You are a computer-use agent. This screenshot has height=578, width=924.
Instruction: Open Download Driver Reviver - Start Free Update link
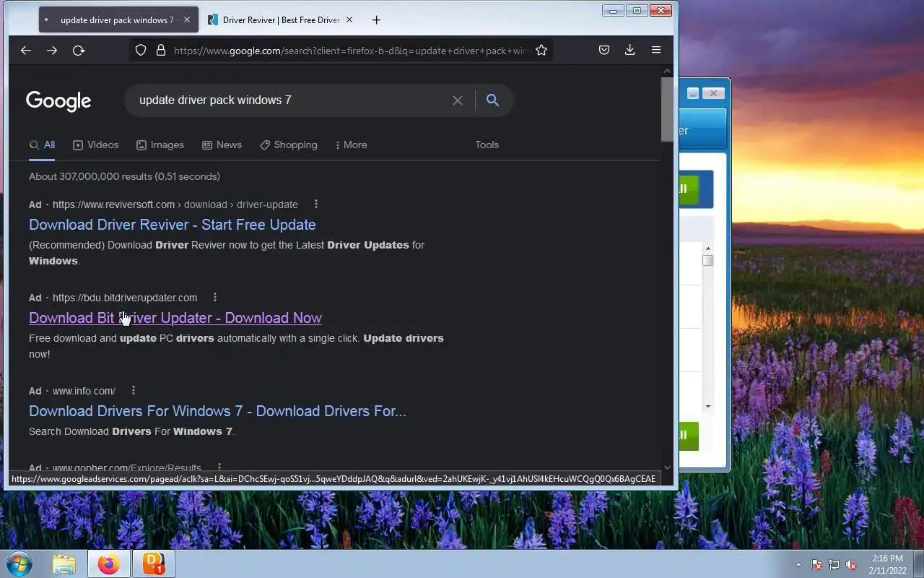coord(173,225)
